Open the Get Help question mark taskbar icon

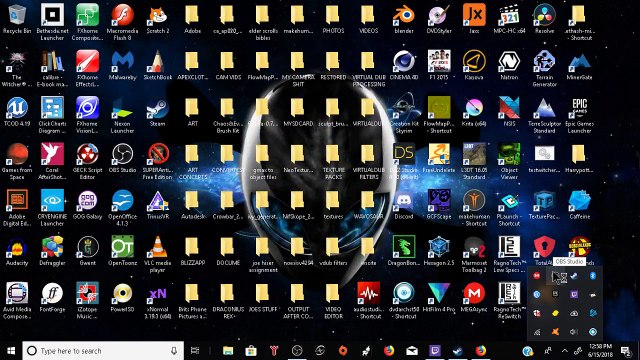point(528,351)
